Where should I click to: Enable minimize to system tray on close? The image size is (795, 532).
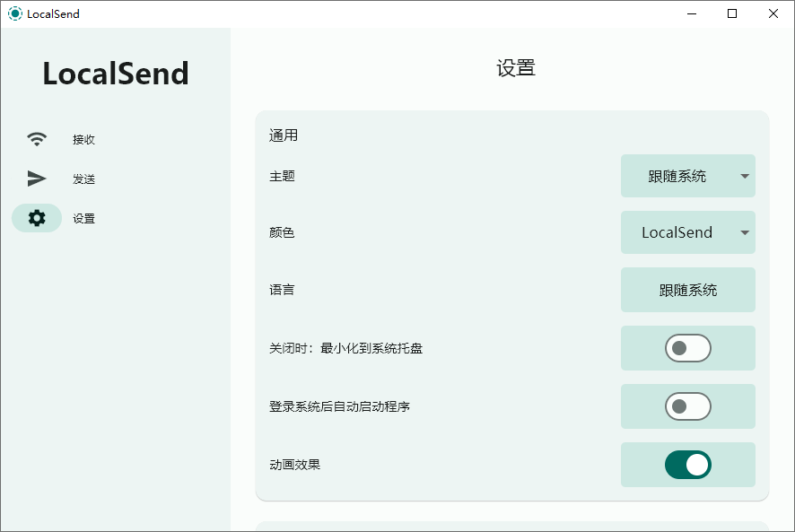pyautogui.click(x=688, y=348)
